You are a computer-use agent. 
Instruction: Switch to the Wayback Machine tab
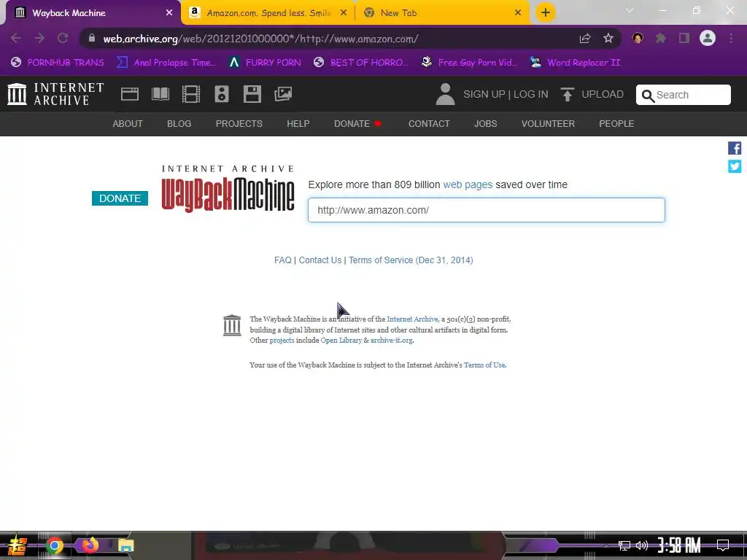(90, 13)
